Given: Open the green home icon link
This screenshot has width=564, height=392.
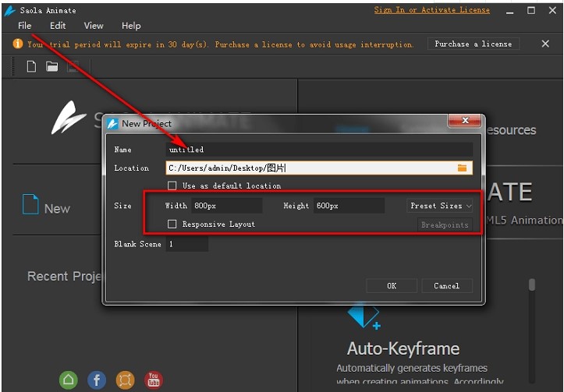Looking at the screenshot, I should [x=69, y=380].
